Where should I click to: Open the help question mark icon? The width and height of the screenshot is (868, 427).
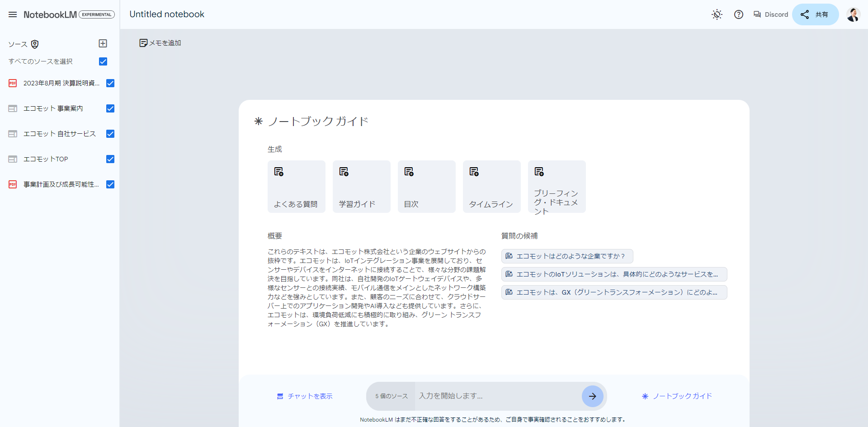[x=739, y=14]
